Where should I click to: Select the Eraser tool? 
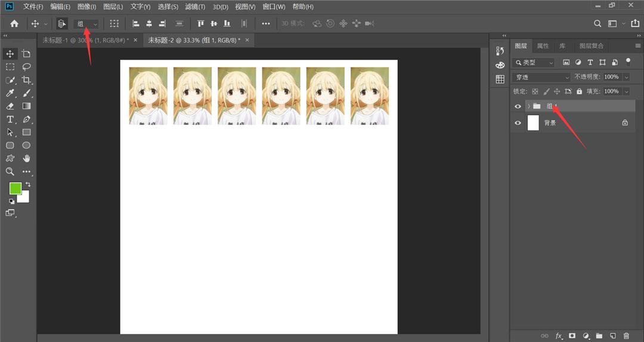point(10,106)
